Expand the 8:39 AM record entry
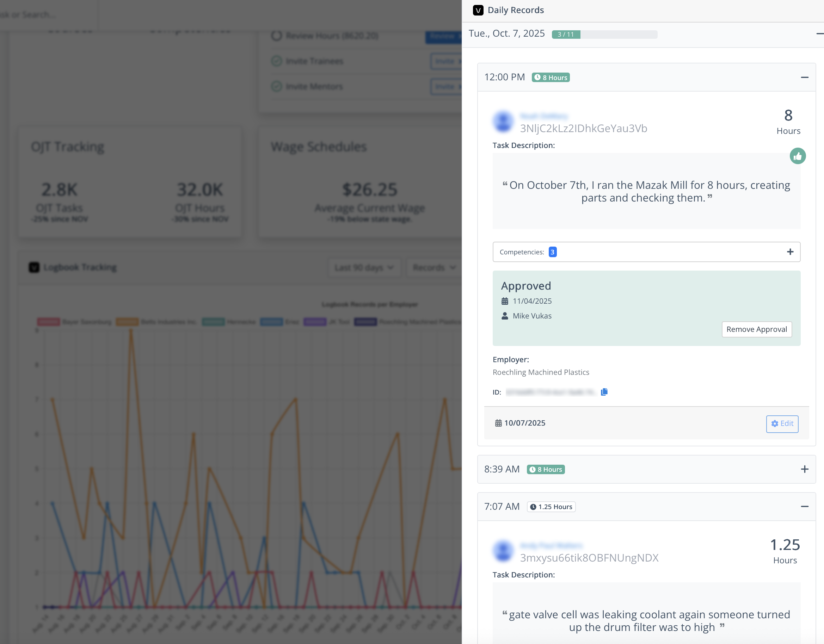This screenshot has width=824, height=644. (804, 469)
